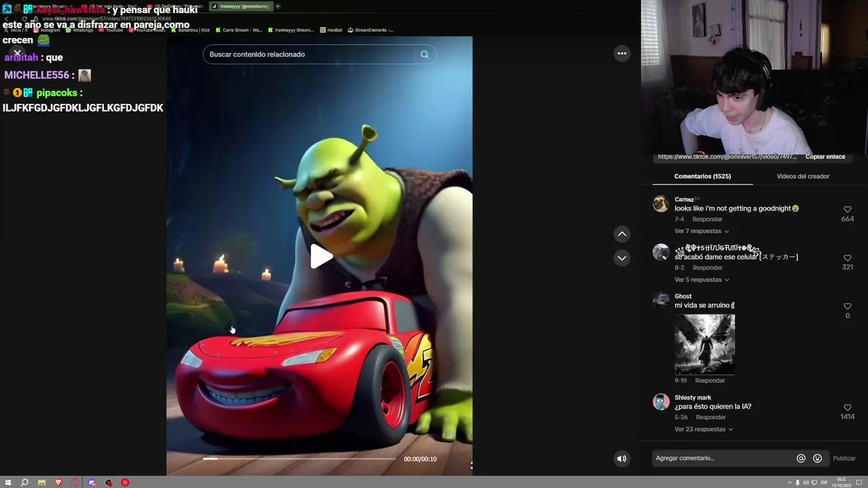Go to next video with down arrow
The height and width of the screenshot is (488, 868).
click(622, 258)
